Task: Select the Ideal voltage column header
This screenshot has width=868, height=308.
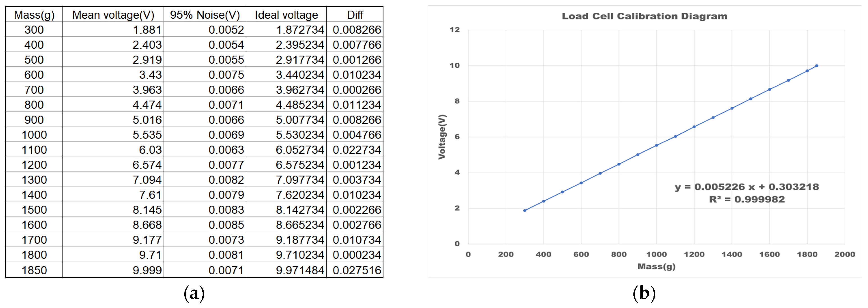Action: click(x=286, y=15)
